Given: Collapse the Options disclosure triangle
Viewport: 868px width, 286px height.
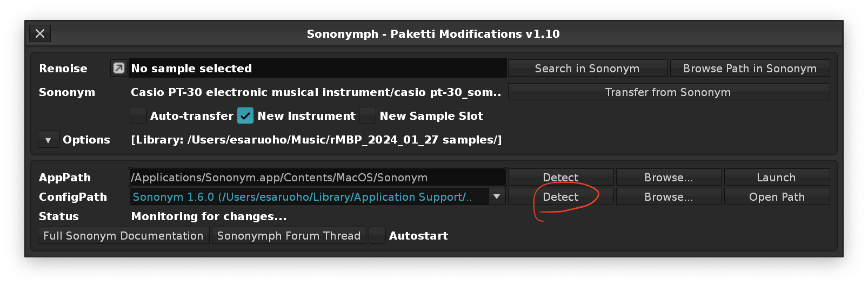Looking at the screenshot, I should 48,140.
